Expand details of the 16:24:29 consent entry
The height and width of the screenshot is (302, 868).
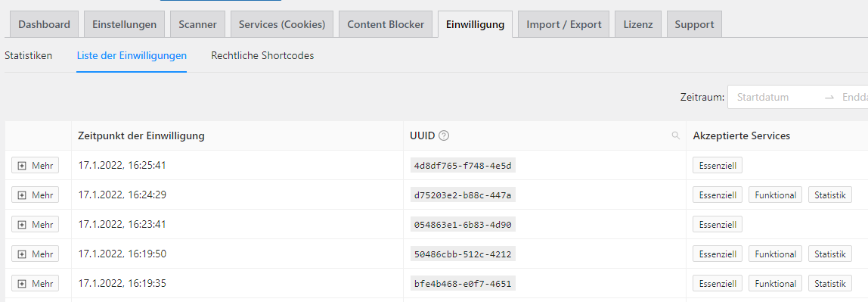tap(36, 195)
